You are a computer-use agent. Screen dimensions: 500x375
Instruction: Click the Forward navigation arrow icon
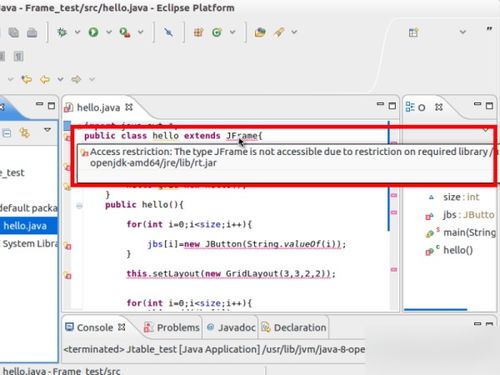coord(76,79)
